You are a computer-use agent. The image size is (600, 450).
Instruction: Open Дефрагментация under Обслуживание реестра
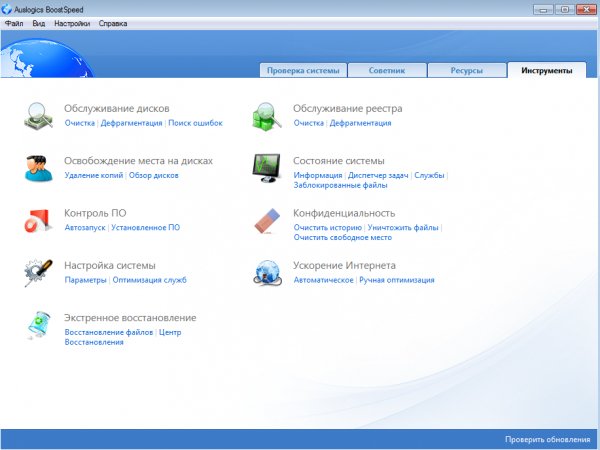point(360,123)
